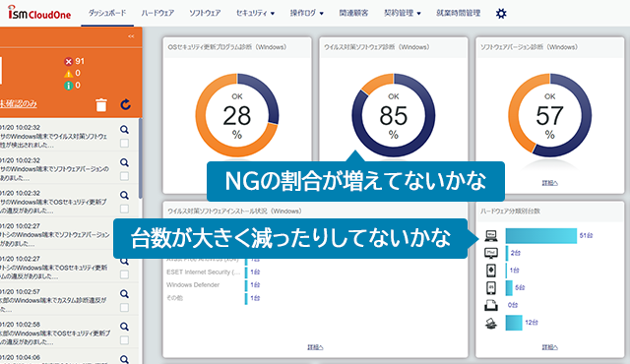Tick the checkbox for 10:02:32 OS security alert
Screen dimensions: 630x364
(x=125, y=210)
